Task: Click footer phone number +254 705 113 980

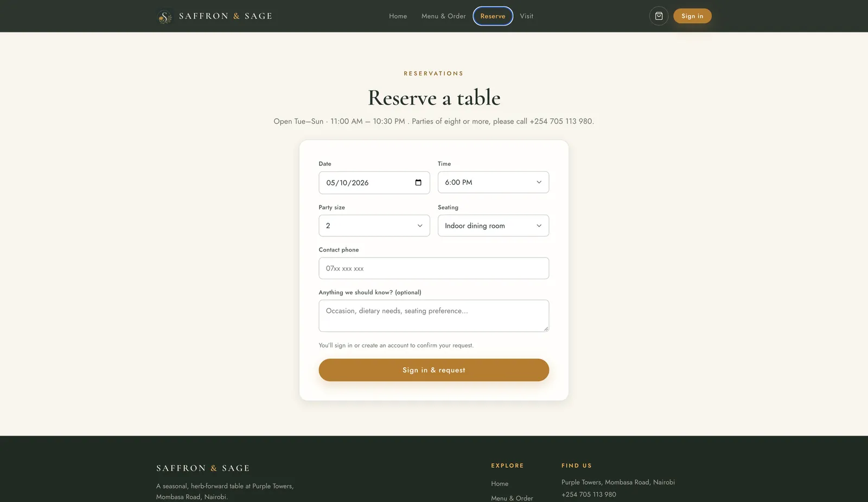Action: point(589,494)
